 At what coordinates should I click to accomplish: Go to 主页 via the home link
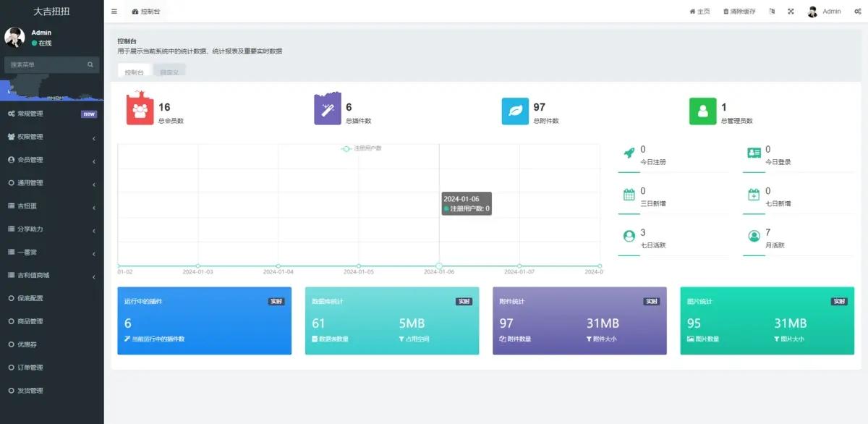tap(699, 12)
